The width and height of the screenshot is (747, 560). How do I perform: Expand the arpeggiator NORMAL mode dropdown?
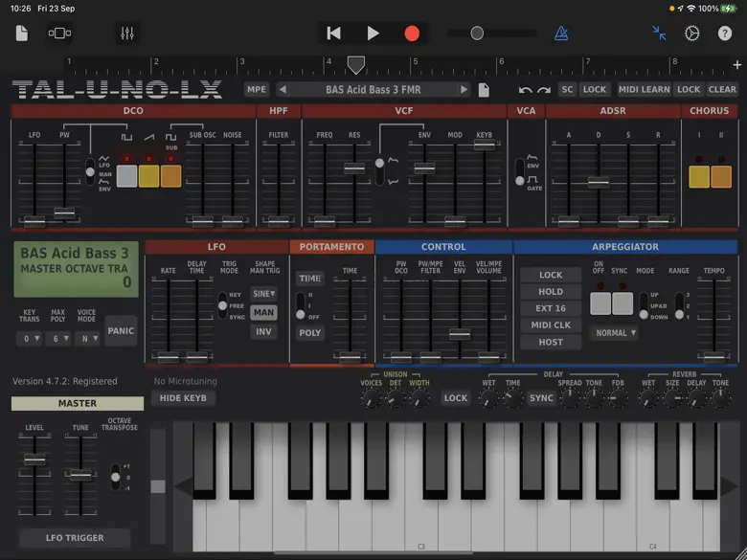[614, 333]
